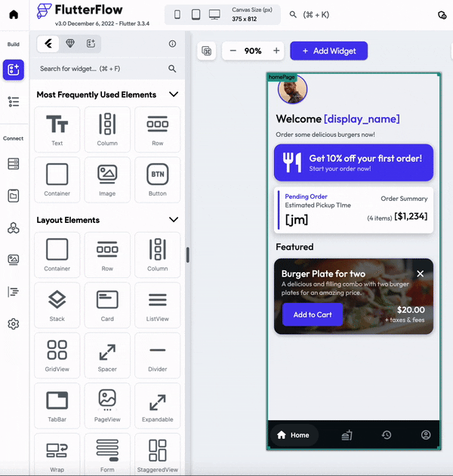Pick the PageView widget

[107, 406]
